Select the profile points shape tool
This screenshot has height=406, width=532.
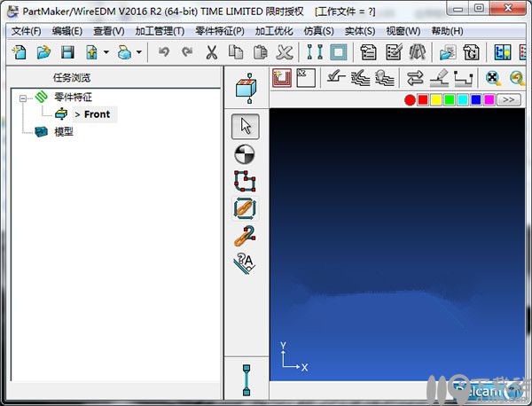point(245,181)
